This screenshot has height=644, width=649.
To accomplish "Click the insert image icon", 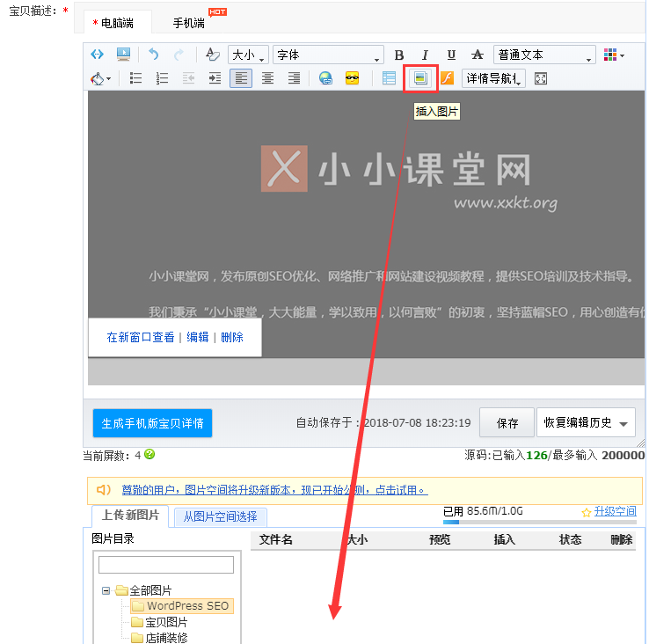I will pos(420,78).
